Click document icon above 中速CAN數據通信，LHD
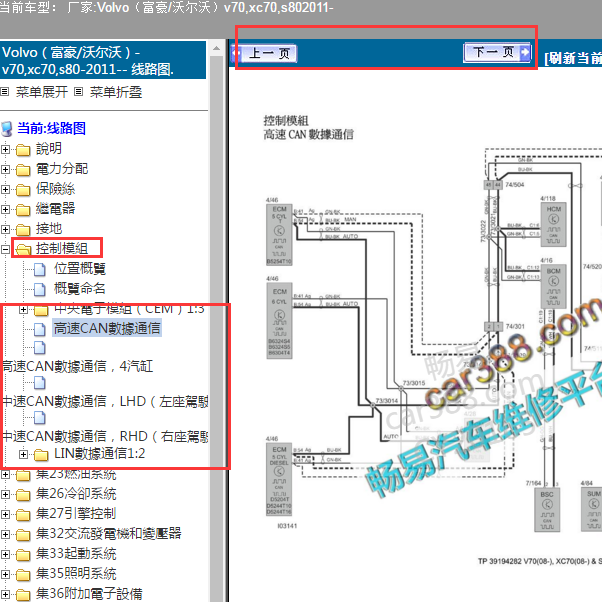 [40, 382]
